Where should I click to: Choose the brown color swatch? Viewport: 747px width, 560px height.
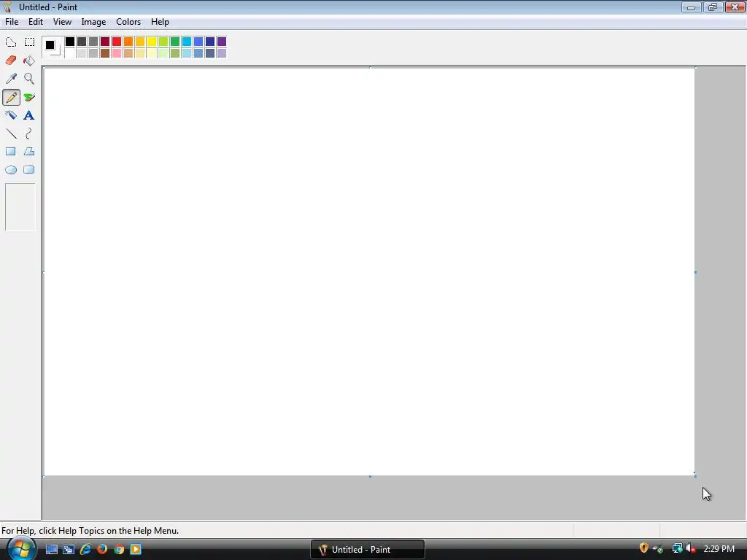click(105, 53)
